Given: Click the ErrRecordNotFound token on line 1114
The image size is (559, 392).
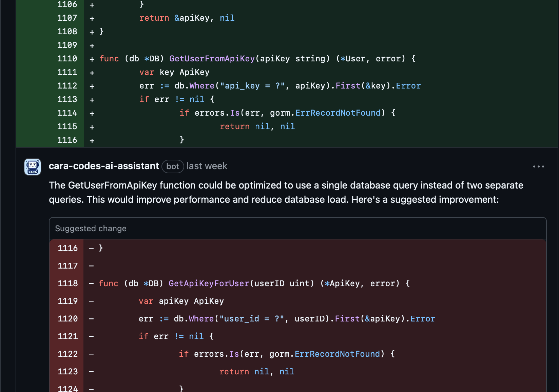Looking at the screenshot, I should (338, 113).
